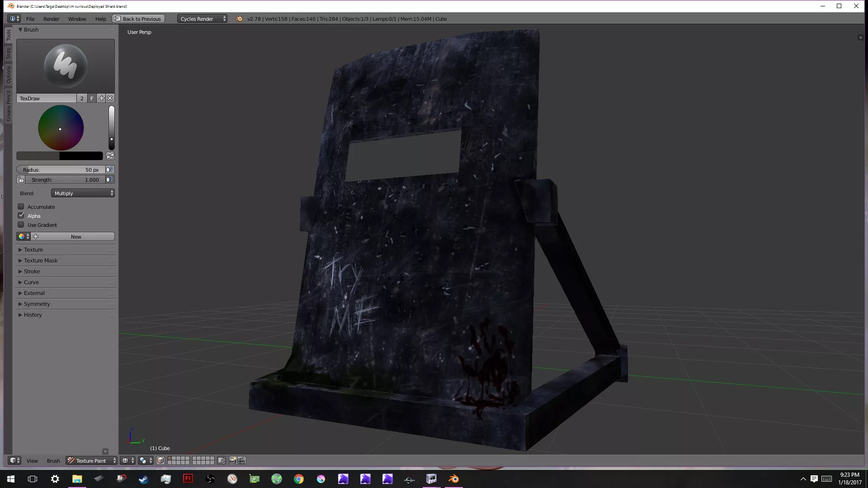Expand the Texture Mask panel
The image size is (868, 488).
point(41,260)
